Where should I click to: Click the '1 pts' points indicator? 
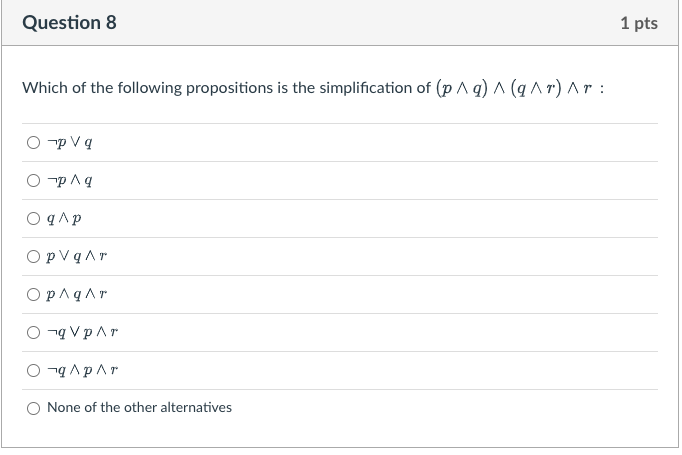(x=638, y=23)
